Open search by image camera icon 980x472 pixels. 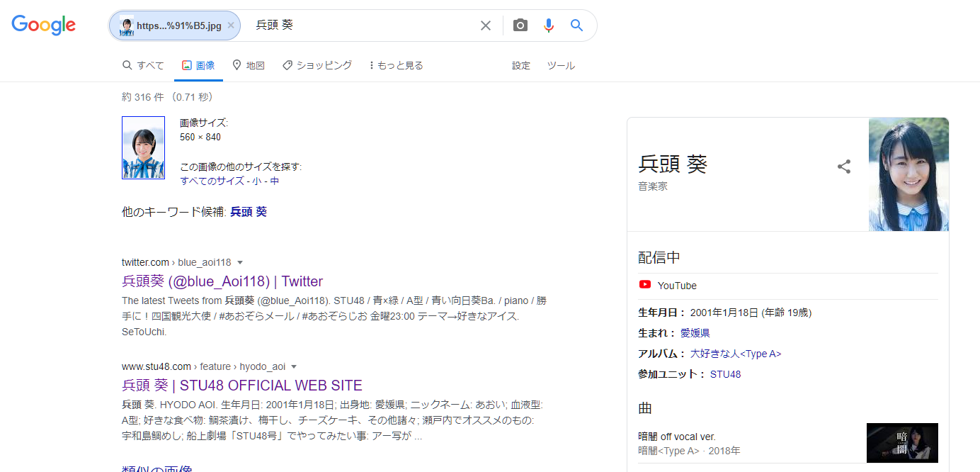520,26
